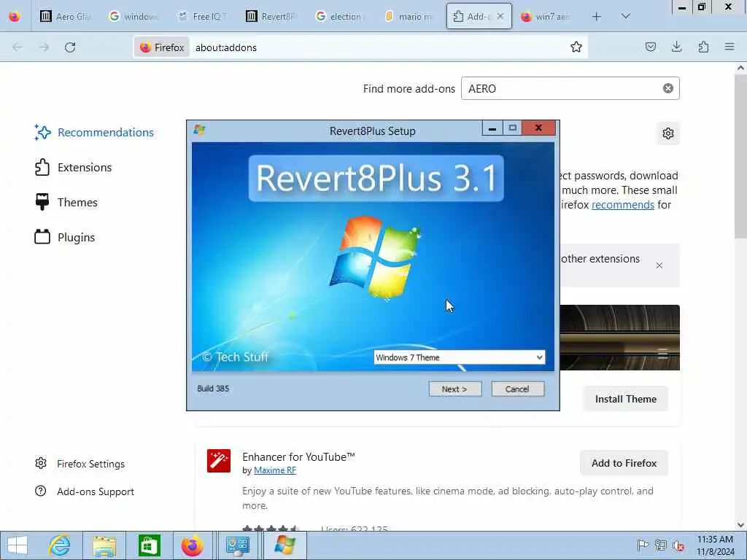This screenshot has height=560, width=747.
Task: Switch to the Free IQ tab
Action: 204,17
